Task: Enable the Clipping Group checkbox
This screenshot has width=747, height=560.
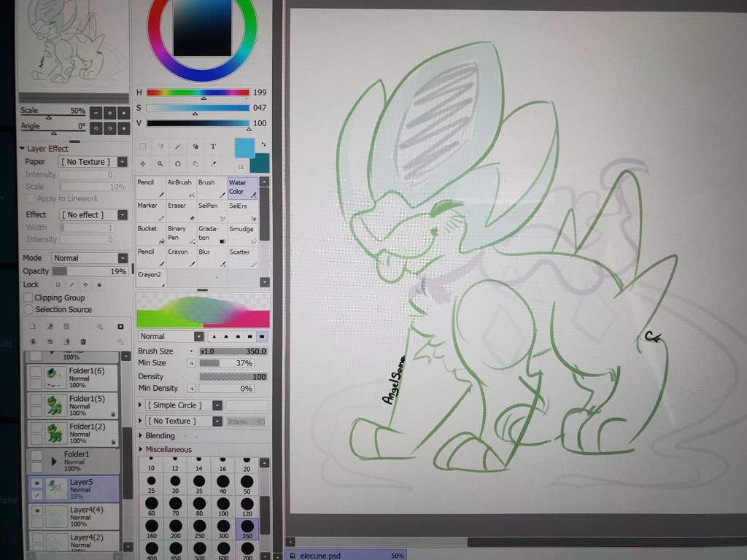Action: click(28, 297)
